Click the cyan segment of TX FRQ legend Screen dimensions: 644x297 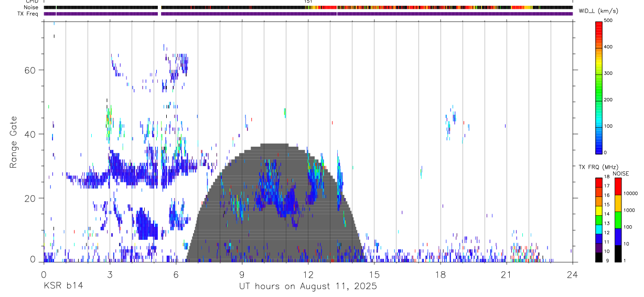point(599,230)
